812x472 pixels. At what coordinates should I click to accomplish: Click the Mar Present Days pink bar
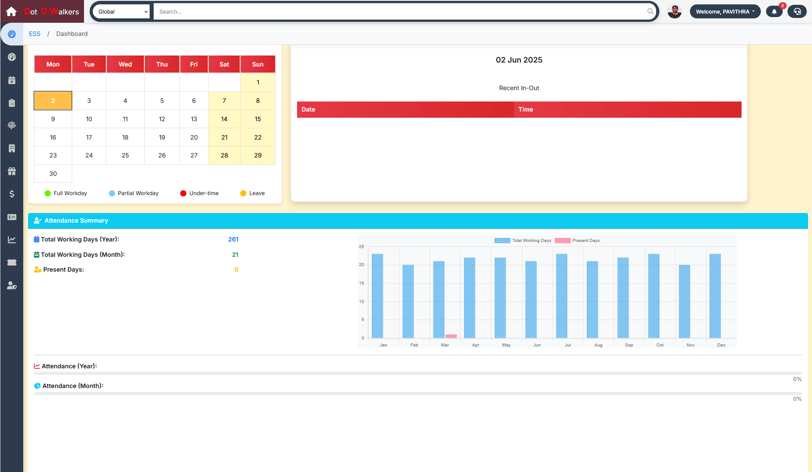tap(451, 336)
